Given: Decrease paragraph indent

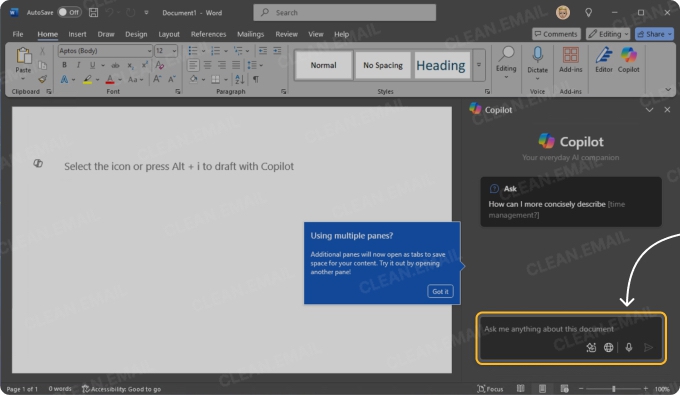Looking at the screenshot, I should click(263, 51).
